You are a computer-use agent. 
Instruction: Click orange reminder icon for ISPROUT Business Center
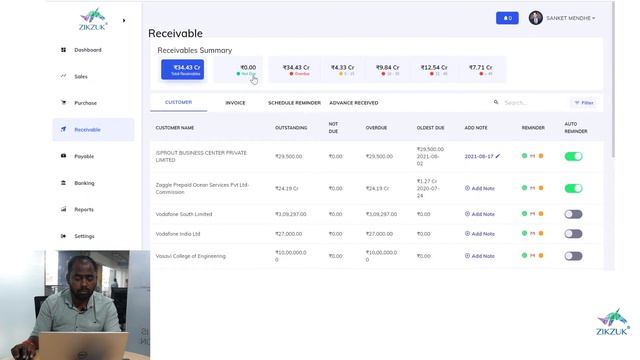[x=541, y=156]
